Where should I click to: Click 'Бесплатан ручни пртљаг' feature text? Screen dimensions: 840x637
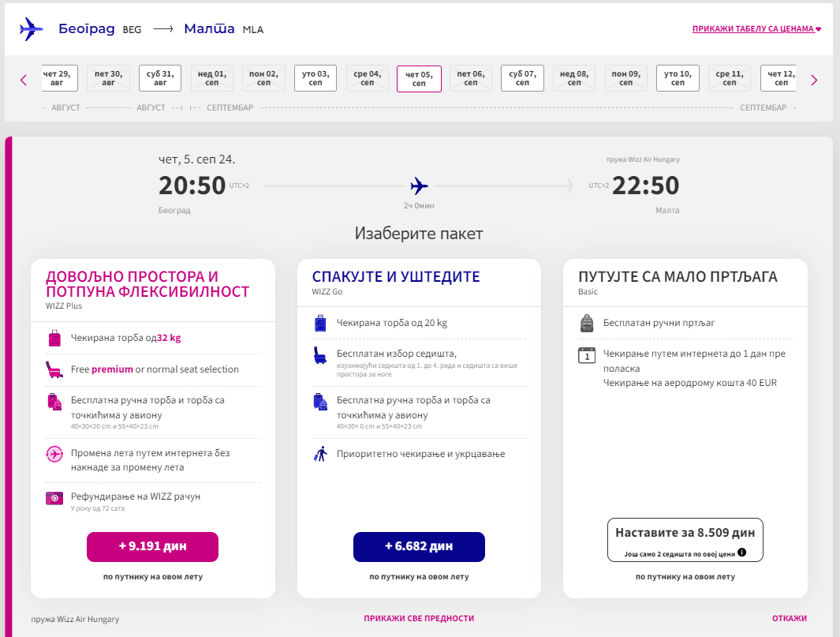pos(659,323)
